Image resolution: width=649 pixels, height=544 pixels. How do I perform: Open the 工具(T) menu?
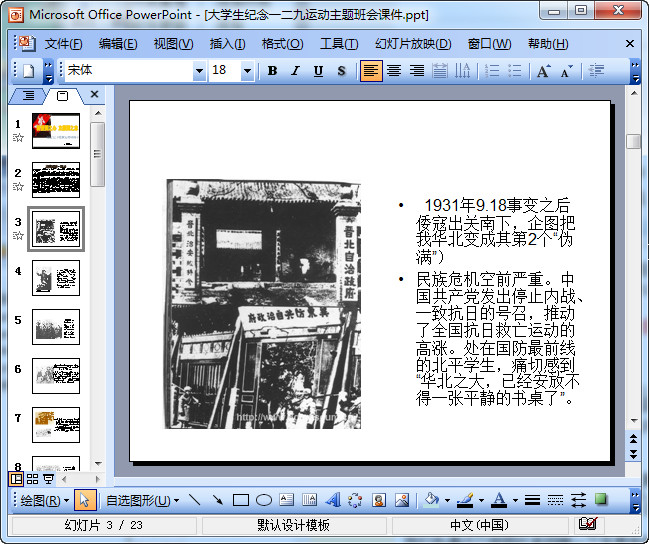[339, 43]
